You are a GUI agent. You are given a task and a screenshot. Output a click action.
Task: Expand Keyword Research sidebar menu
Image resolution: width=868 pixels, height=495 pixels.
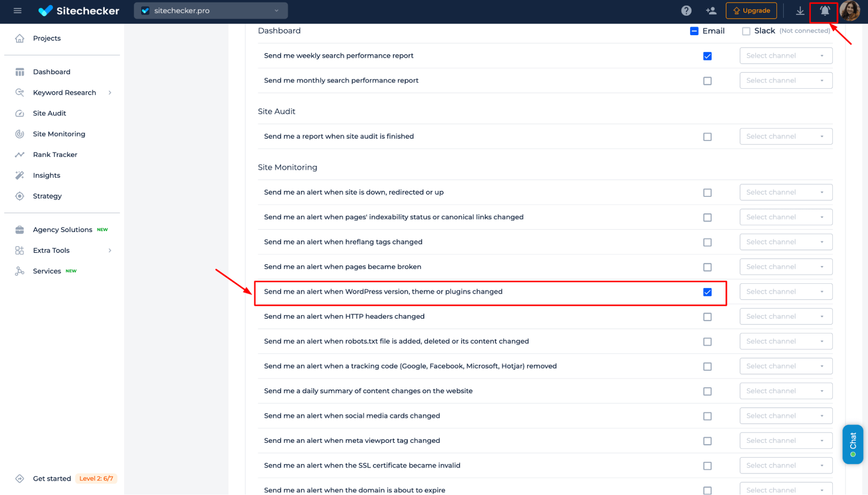coord(110,93)
